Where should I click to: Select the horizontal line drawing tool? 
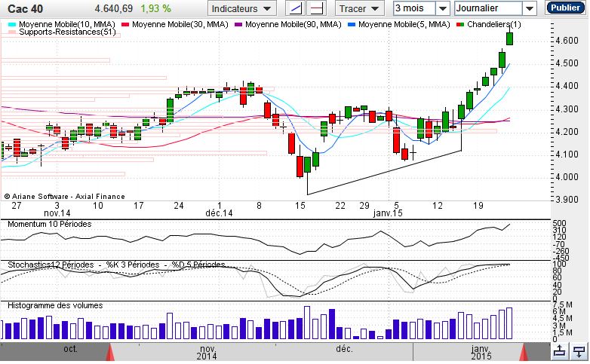[316, 8]
